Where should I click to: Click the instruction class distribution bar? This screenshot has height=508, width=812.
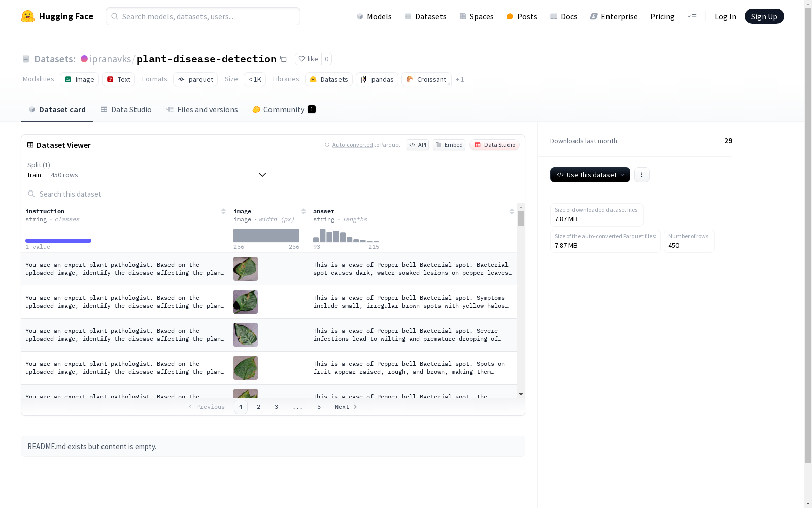click(x=58, y=241)
